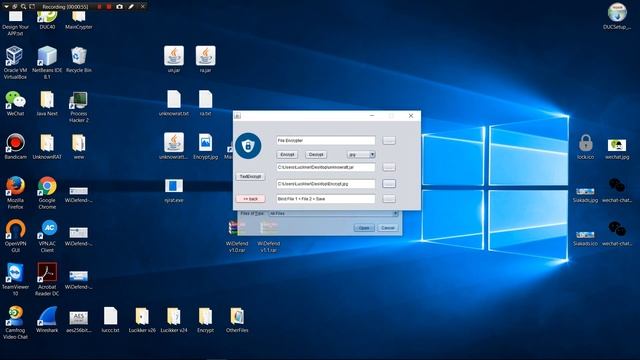The image size is (640, 360).
Task: Select the Encrypt.jpg image file
Action: (x=205, y=146)
